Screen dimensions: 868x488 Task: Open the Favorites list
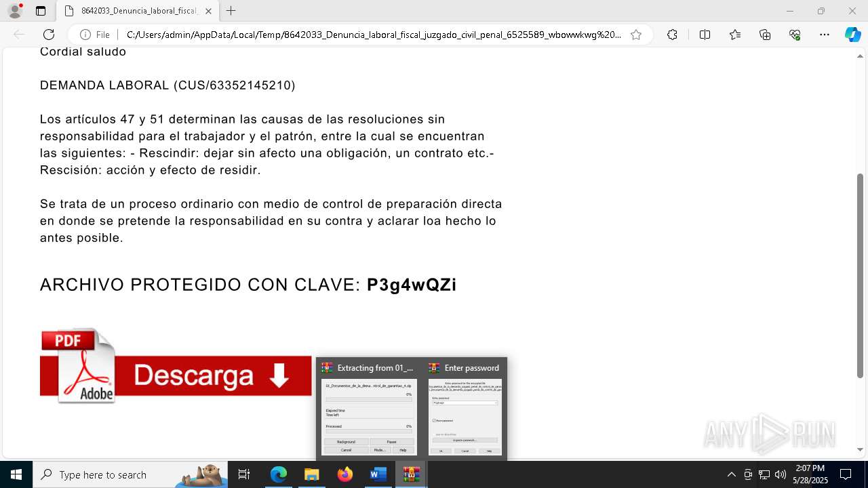click(735, 35)
